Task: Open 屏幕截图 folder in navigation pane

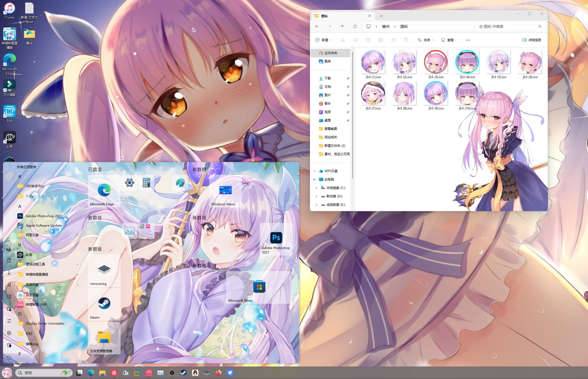Action: tap(331, 129)
